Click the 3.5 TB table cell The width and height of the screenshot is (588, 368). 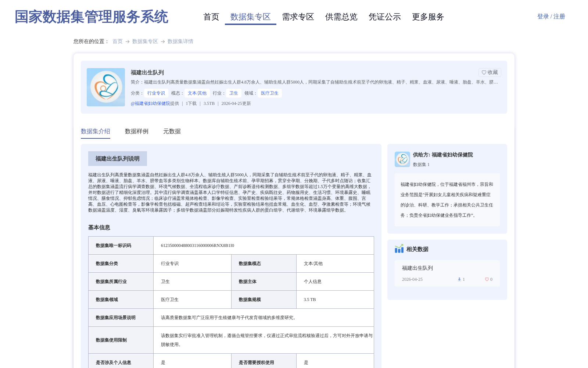335,300
